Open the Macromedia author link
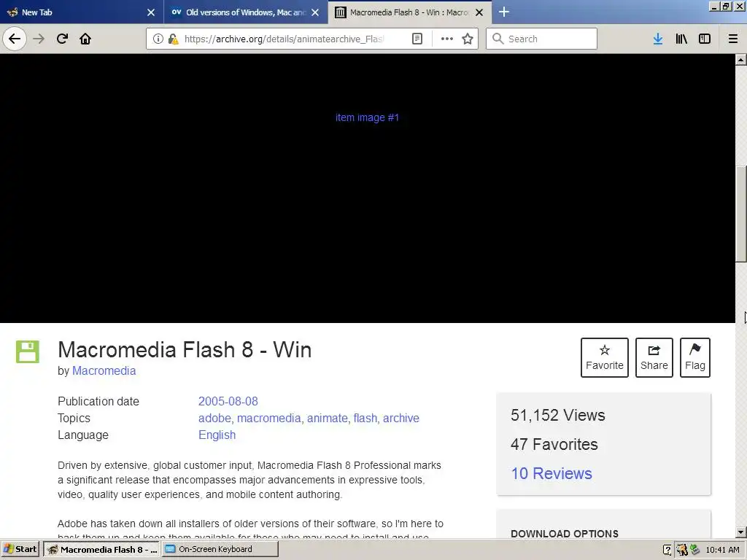Viewport: 747px width, 560px height. [104, 370]
